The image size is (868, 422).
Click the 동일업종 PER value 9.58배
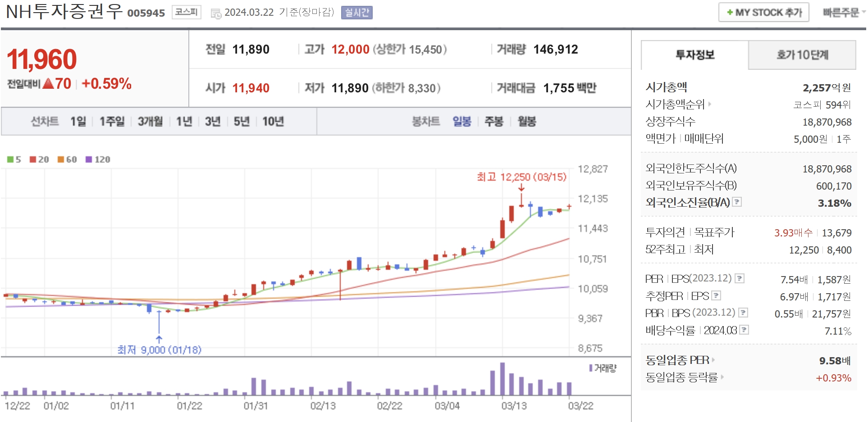pos(835,361)
